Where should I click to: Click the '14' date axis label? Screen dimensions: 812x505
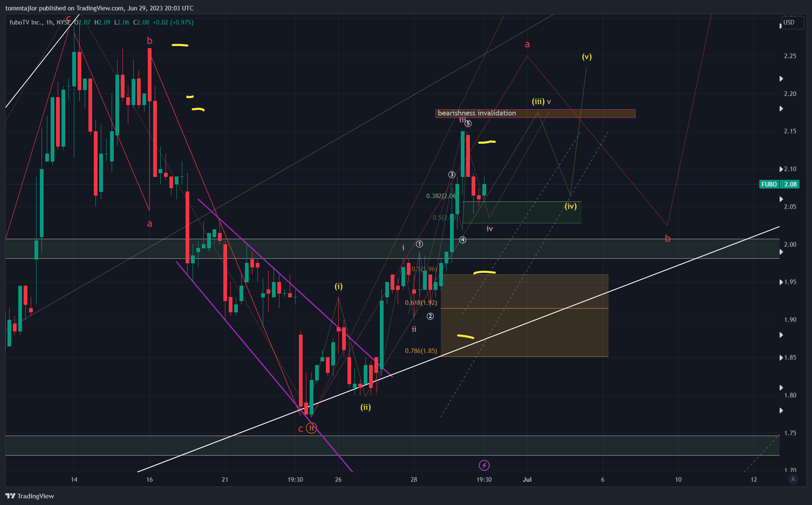(74, 480)
